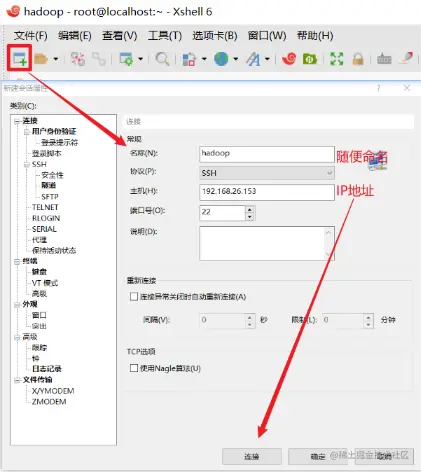
Task: Collapse the SSH tree node expander
Action: tap(26, 164)
